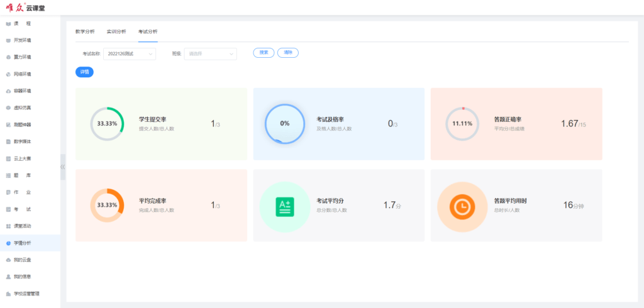Open 开发环境 in the sidebar

[x=22, y=40]
